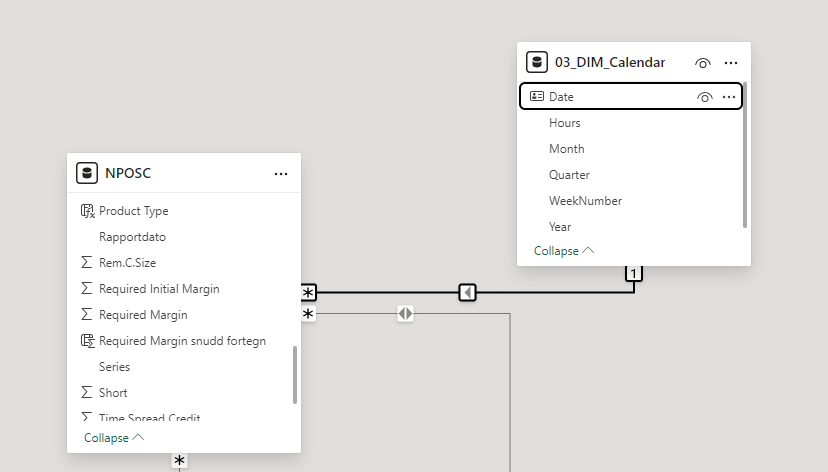Screen dimensions: 828x472
Task: Click the NPOSC table scrollbar thumb
Action: pyautogui.click(x=295, y=375)
